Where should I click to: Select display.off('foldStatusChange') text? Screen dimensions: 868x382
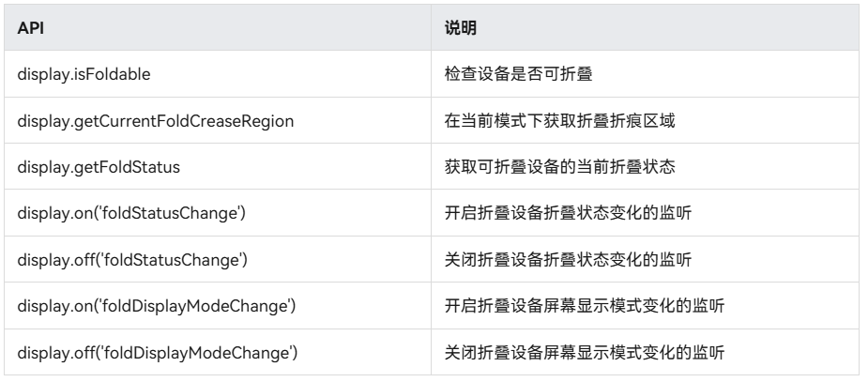click(x=132, y=260)
